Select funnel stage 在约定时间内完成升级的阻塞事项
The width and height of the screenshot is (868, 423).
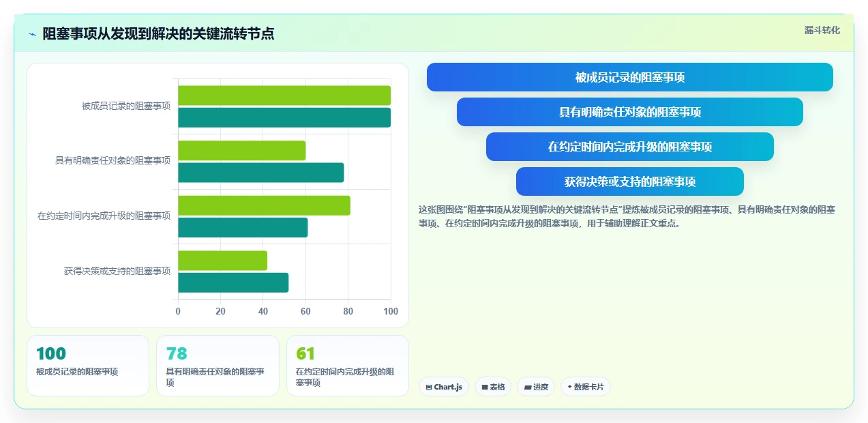[629, 147]
